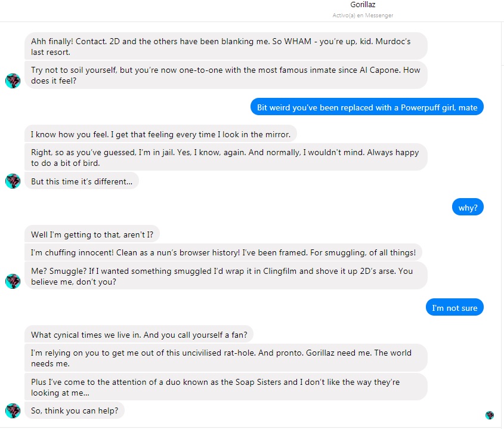Click the 'Activo(a) en Messenger' status text
This screenshot has height=429, width=504.
tap(363, 15)
